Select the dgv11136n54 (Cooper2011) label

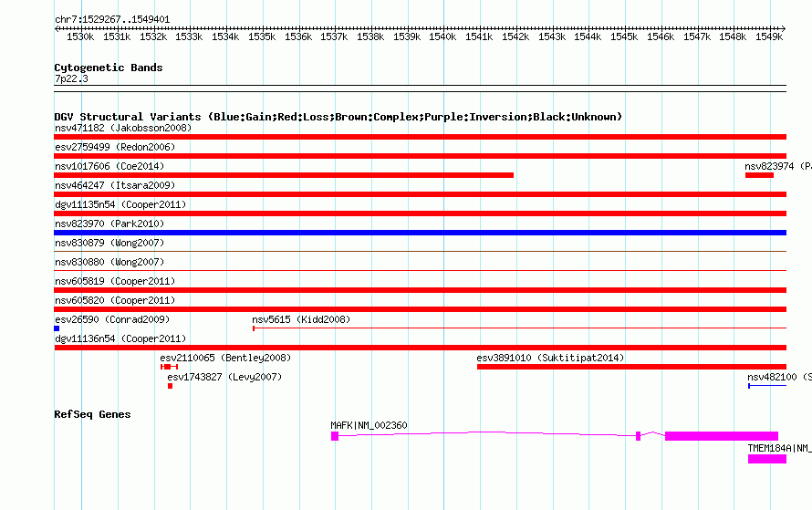point(120,338)
